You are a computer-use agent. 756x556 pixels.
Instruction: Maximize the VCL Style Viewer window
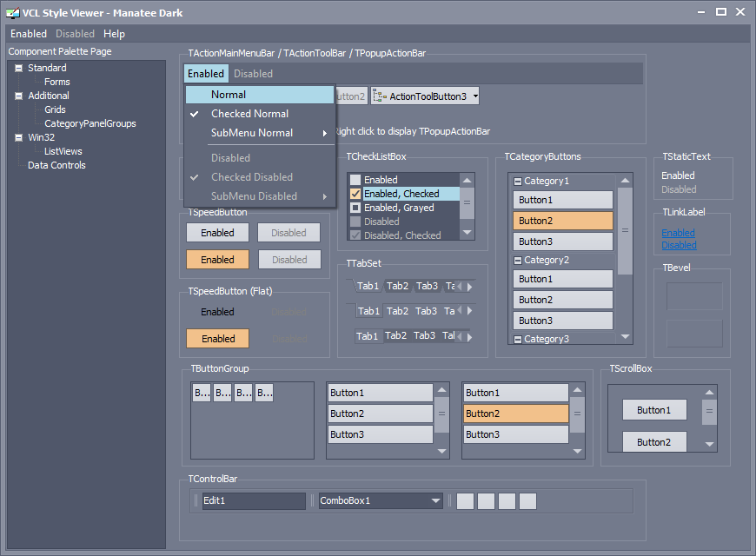point(720,12)
